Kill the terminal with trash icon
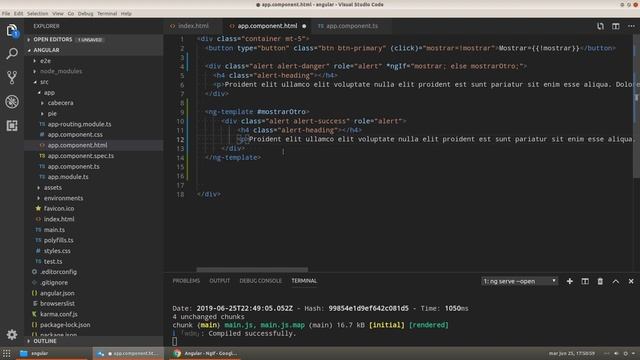The image size is (640, 360). (x=600, y=281)
